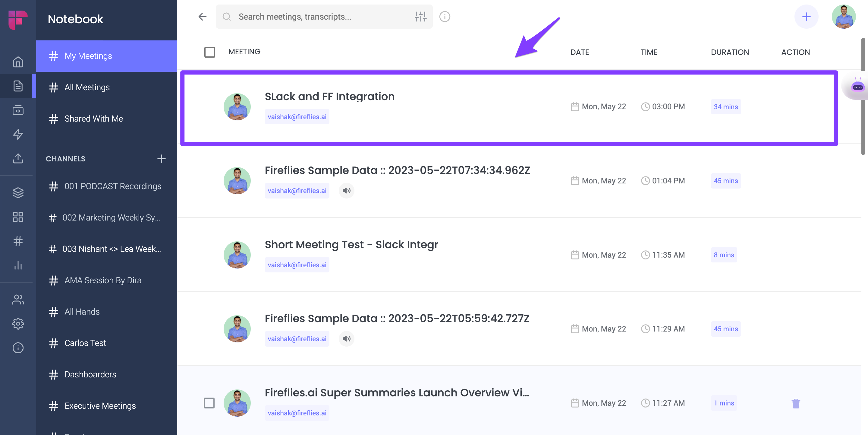Click the CHANNELS section label

(65, 159)
